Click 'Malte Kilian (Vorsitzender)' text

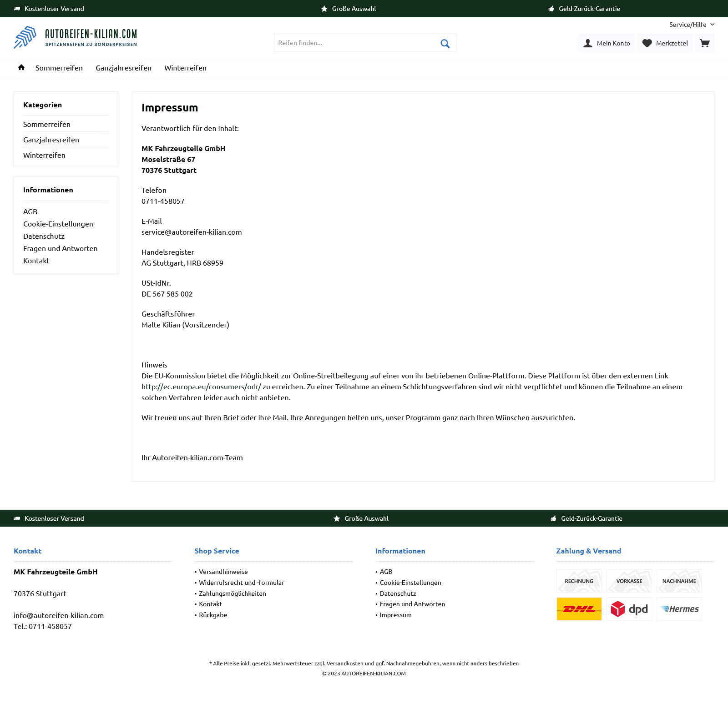(x=185, y=325)
